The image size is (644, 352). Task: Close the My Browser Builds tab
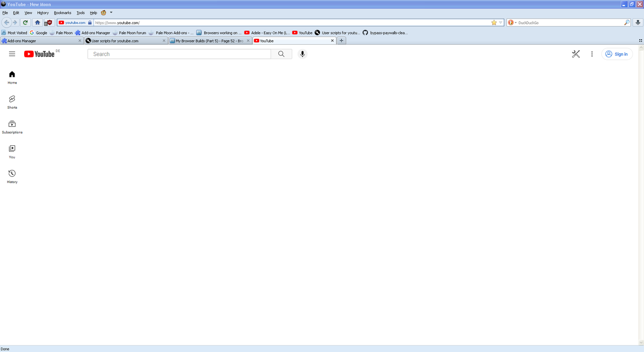pos(248,41)
